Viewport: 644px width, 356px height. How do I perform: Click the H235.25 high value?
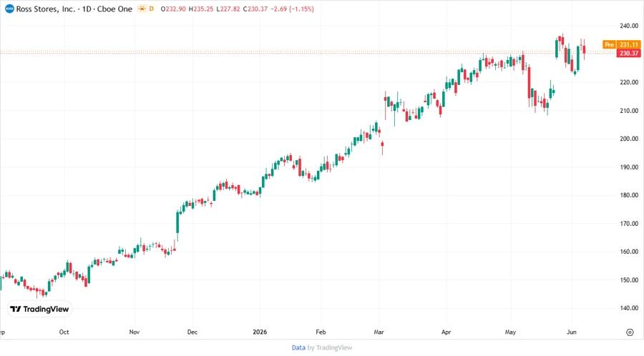coord(201,9)
